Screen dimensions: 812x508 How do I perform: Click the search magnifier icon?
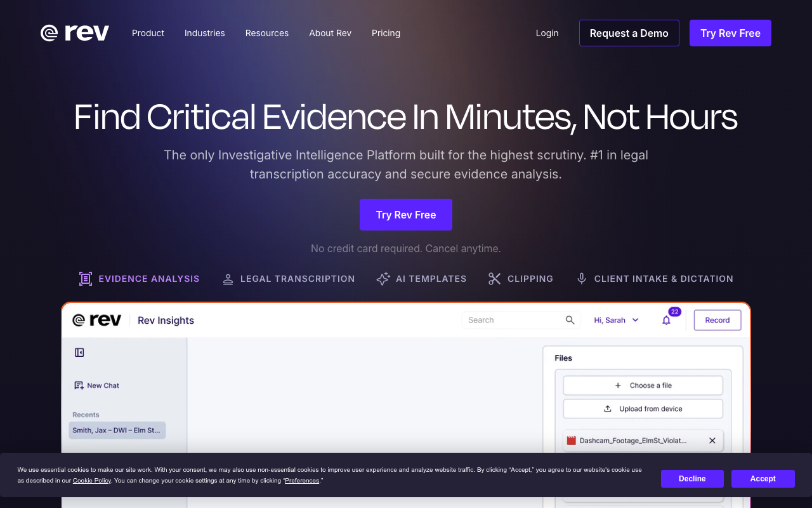pos(570,320)
